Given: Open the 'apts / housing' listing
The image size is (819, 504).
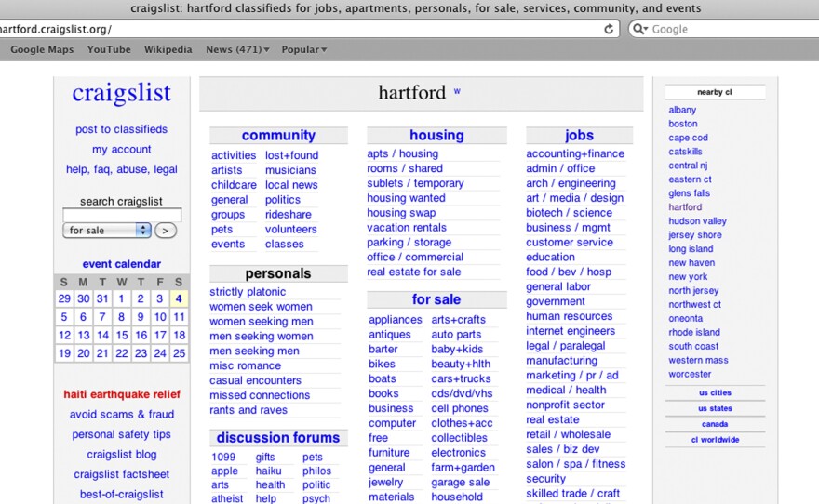Looking at the screenshot, I should click(x=402, y=154).
